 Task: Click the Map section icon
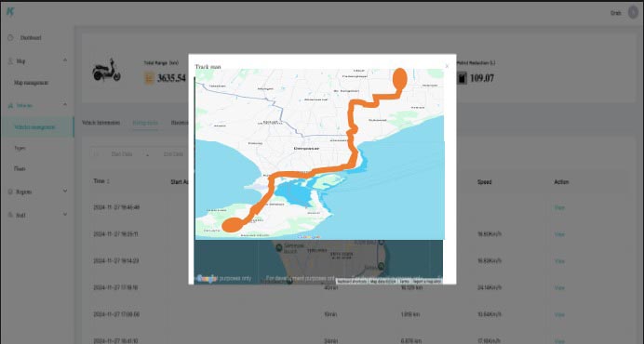click(10, 61)
